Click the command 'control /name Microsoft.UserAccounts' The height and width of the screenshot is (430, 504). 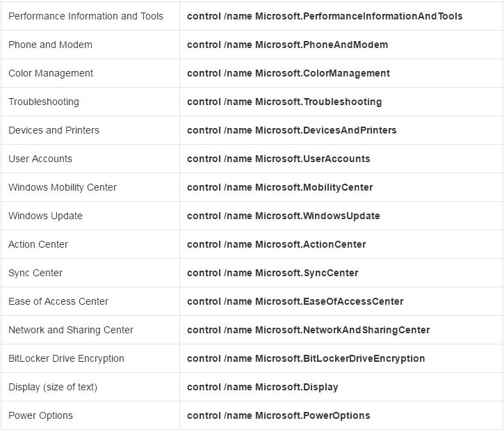tap(278, 159)
